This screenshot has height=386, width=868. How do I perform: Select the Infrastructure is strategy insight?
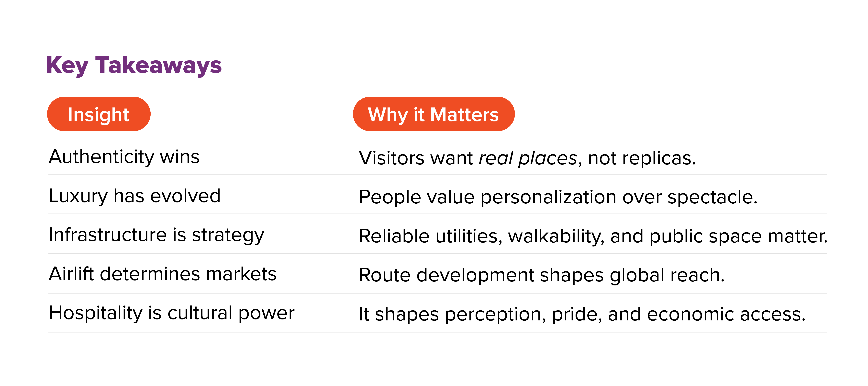pyautogui.click(x=156, y=235)
